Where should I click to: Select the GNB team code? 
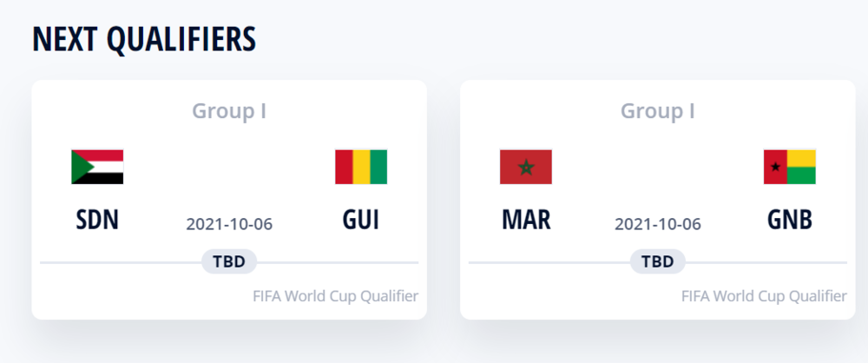(790, 220)
